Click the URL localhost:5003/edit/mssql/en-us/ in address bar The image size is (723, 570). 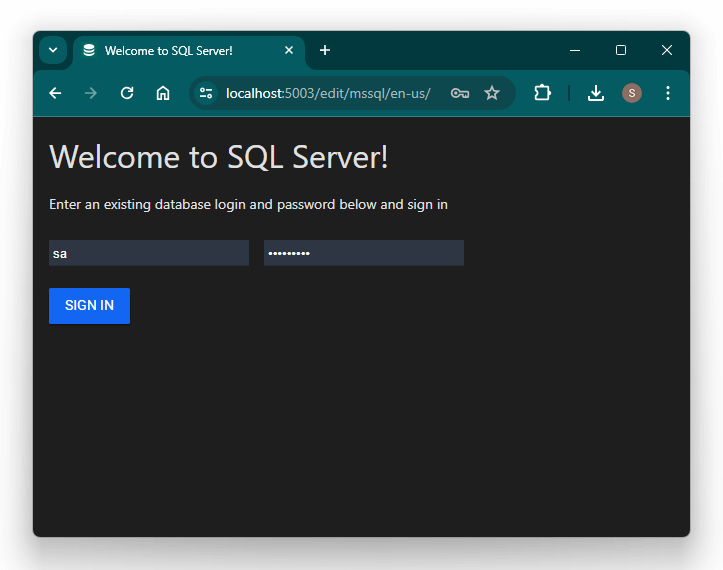(x=328, y=94)
